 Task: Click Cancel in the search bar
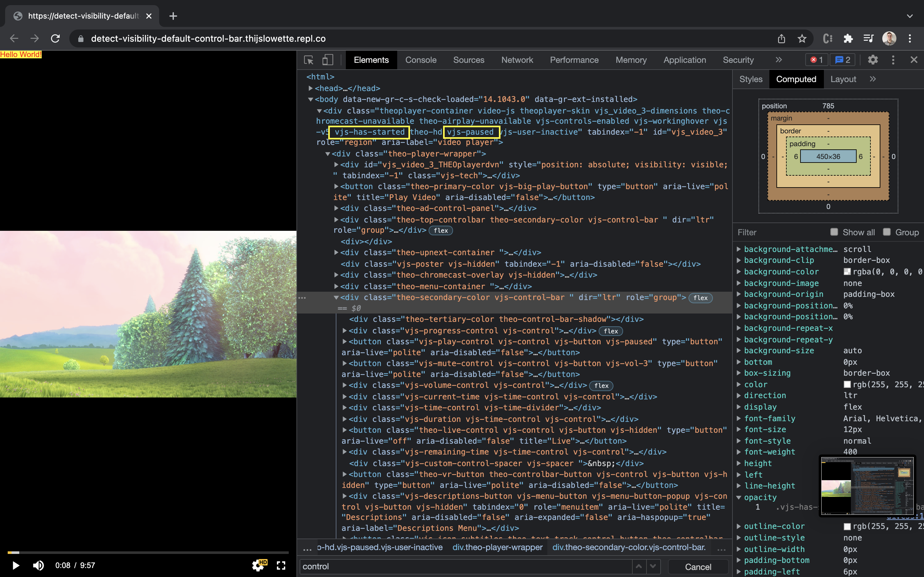pyautogui.click(x=697, y=567)
